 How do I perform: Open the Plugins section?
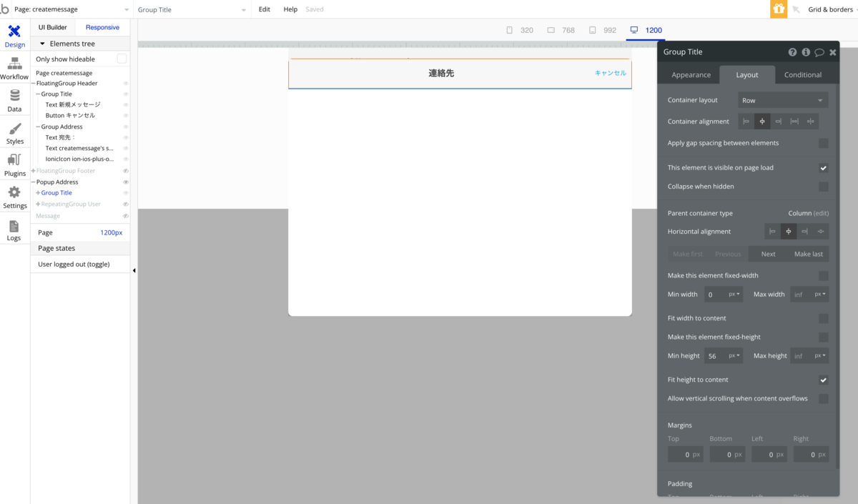point(14,165)
